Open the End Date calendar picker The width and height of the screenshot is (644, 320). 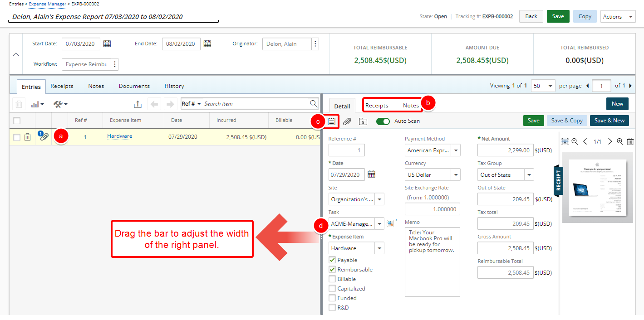207,44
